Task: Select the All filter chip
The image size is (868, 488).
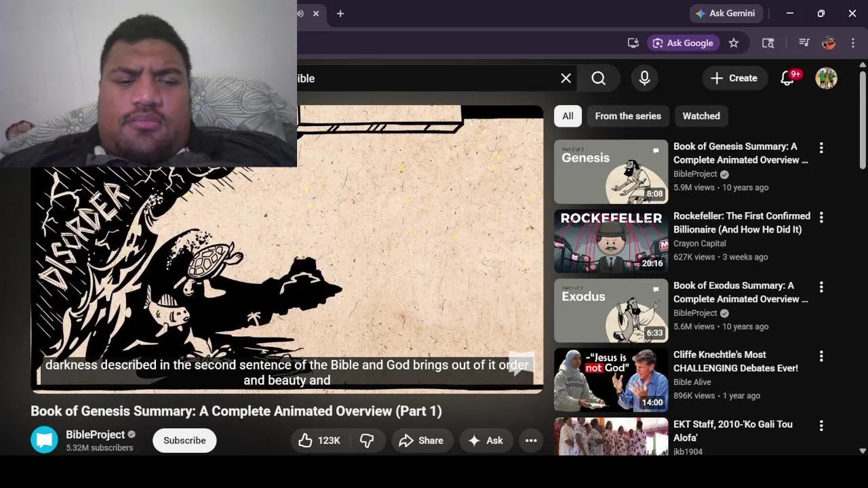Action: pos(568,116)
